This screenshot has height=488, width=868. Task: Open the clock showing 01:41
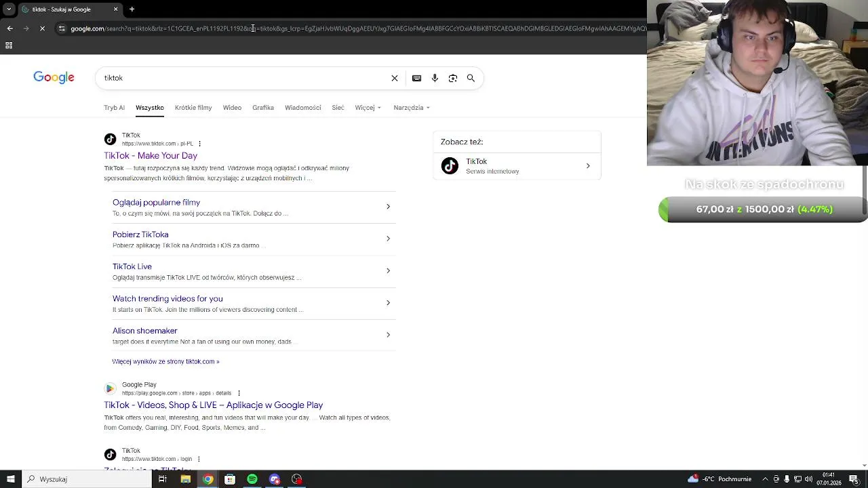point(829,479)
